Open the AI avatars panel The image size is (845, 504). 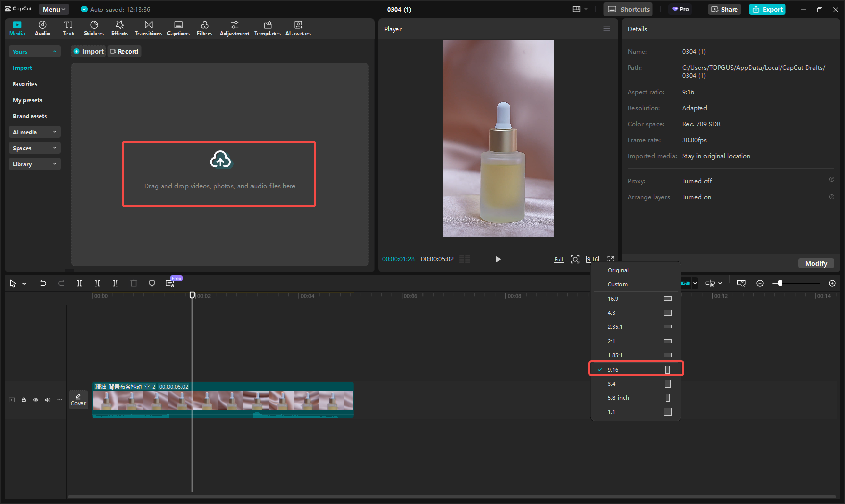(298, 28)
